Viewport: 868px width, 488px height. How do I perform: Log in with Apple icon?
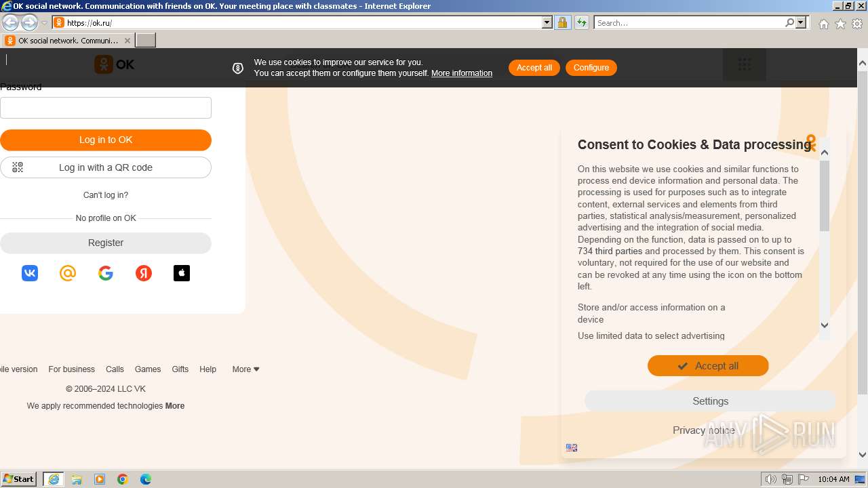pyautogui.click(x=182, y=273)
